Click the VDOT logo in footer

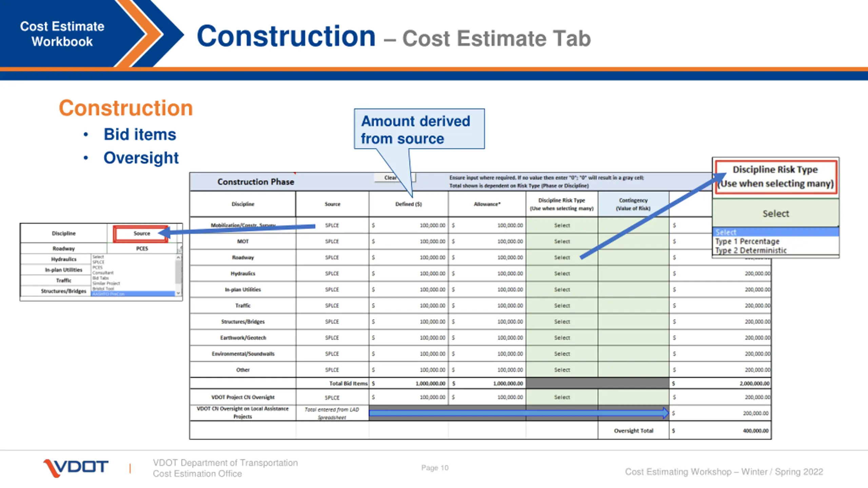click(x=76, y=468)
